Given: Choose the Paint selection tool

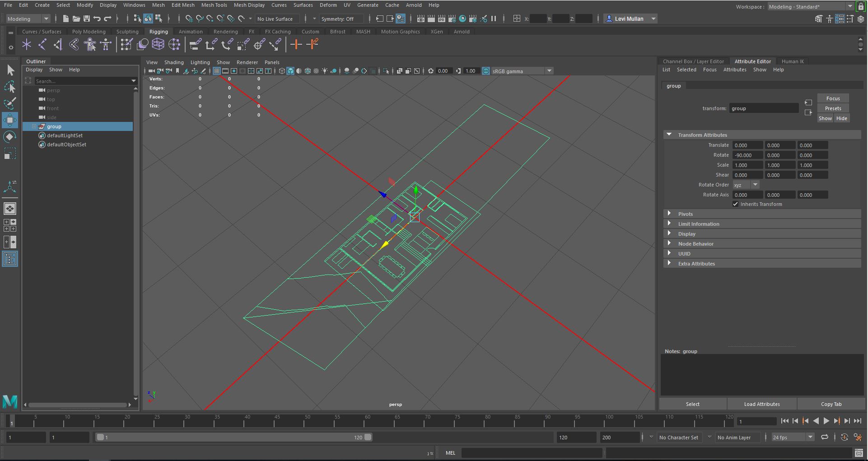Looking at the screenshot, I should point(10,103).
